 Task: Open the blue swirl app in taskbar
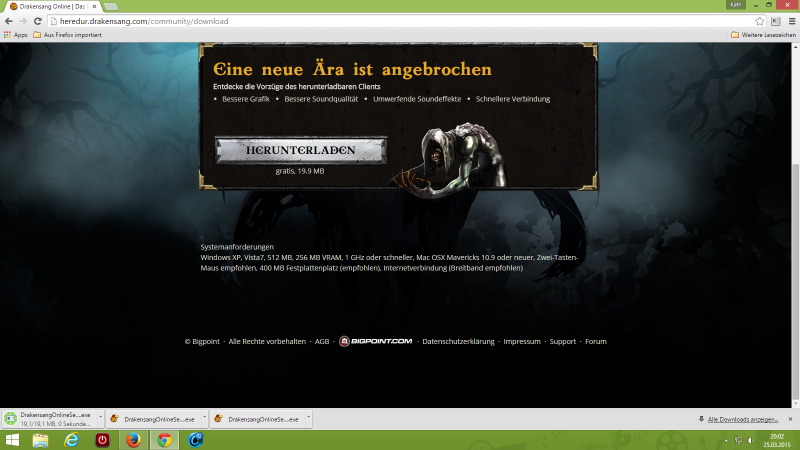tap(195, 440)
